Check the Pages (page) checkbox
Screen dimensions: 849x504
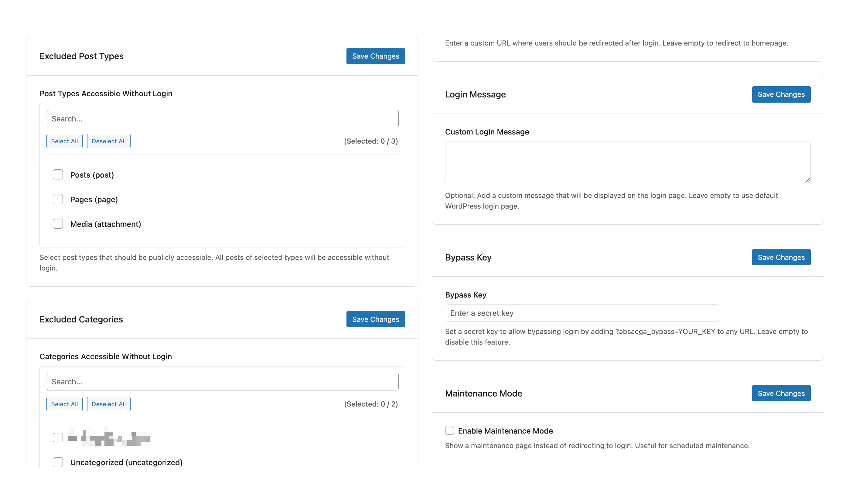tap(58, 199)
